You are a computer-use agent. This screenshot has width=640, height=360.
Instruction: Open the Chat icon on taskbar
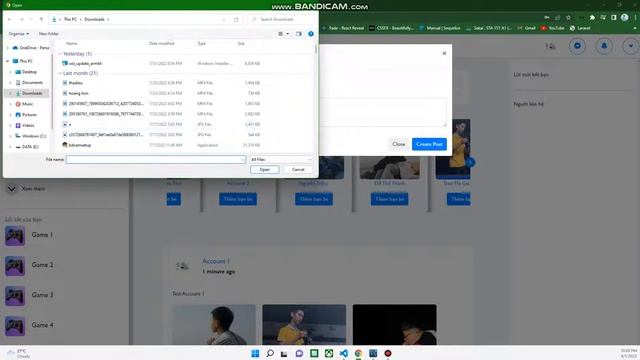[299, 353]
